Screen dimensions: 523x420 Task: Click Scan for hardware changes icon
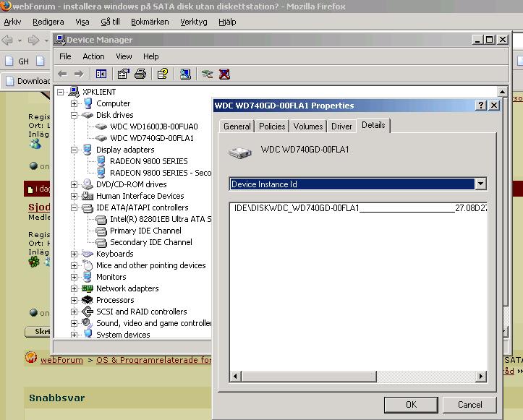coord(185,74)
